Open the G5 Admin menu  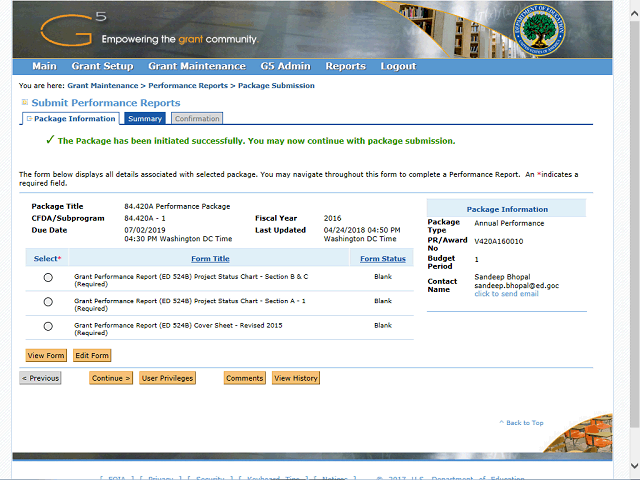tap(285, 66)
